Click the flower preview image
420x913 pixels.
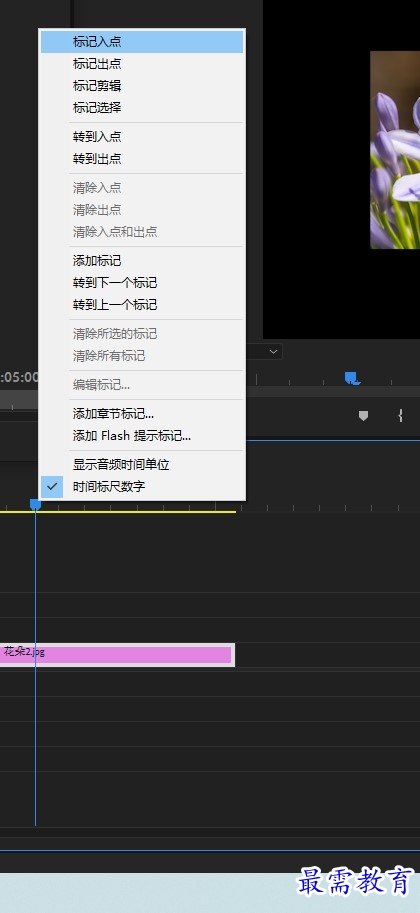coord(395,150)
